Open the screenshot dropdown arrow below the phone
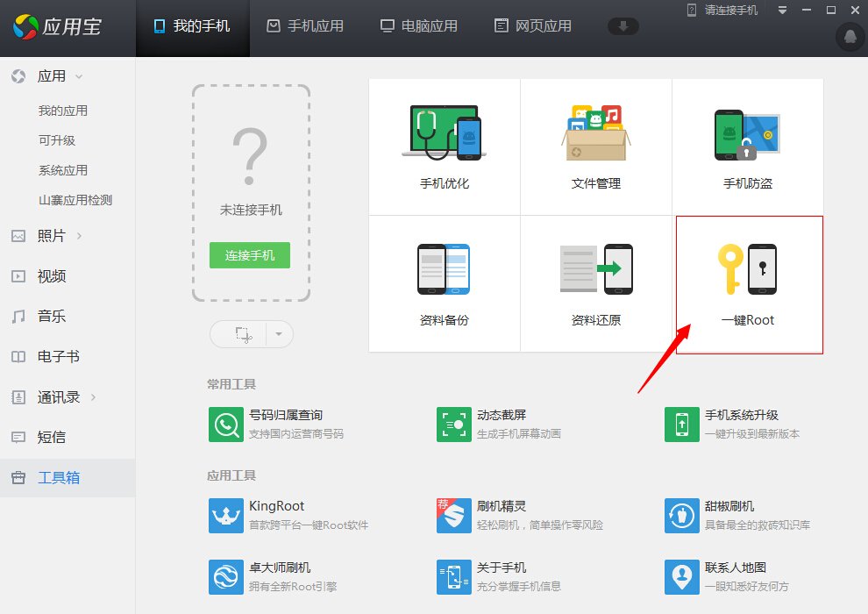The width and height of the screenshot is (868, 614). click(x=277, y=334)
